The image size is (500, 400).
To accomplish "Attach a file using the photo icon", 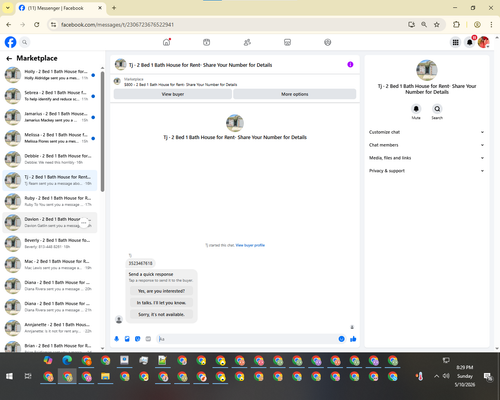I will (127, 339).
